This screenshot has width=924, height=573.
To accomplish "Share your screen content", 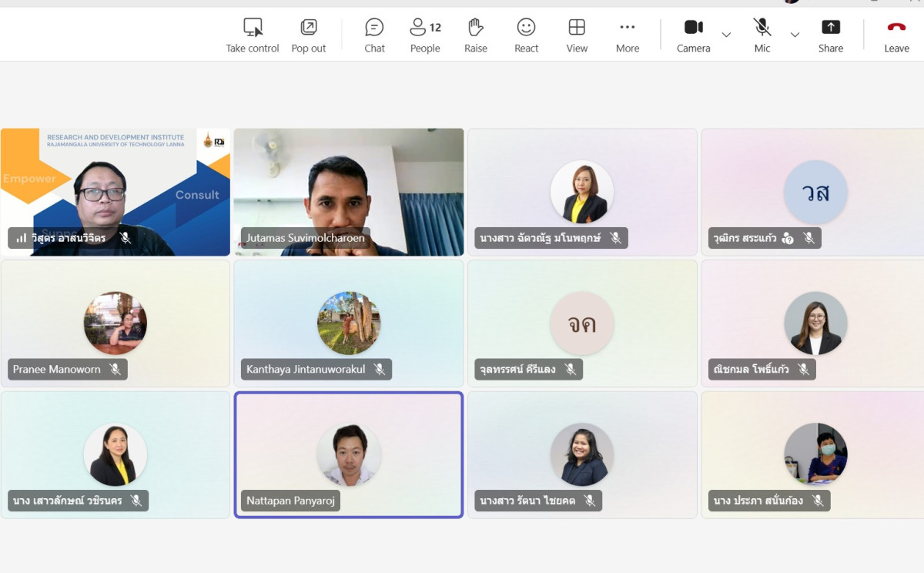I will point(830,28).
